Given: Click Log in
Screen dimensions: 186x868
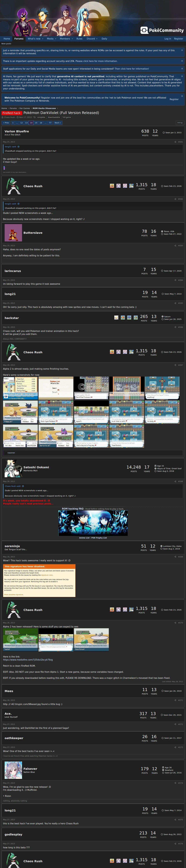Looking at the screenshot, I should point(168,39).
